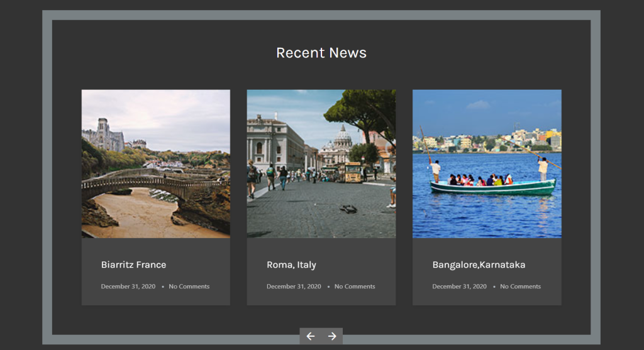This screenshot has width=644, height=350.
Task: Click the next (right arrow) carousel button
Action: pyautogui.click(x=332, y=336)
